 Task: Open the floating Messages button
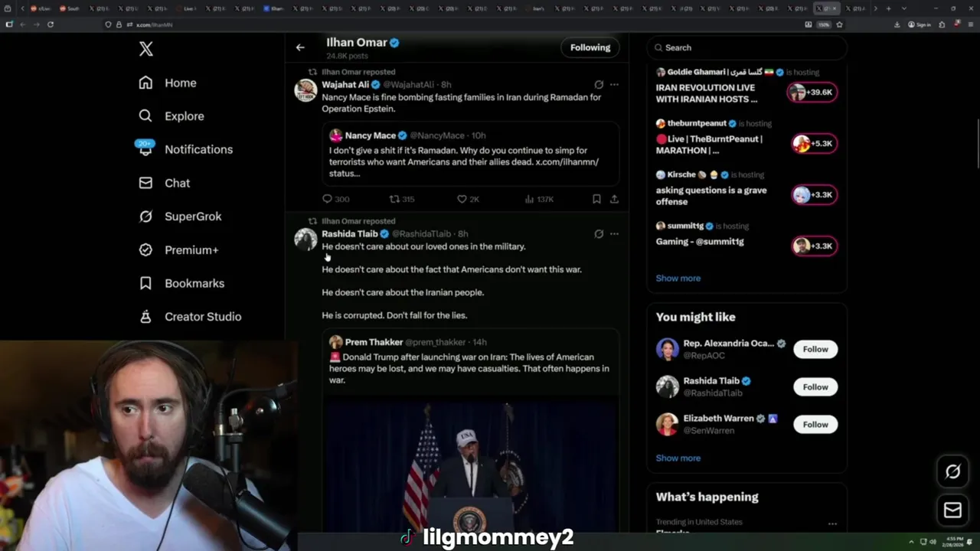(x=952, y=510)
